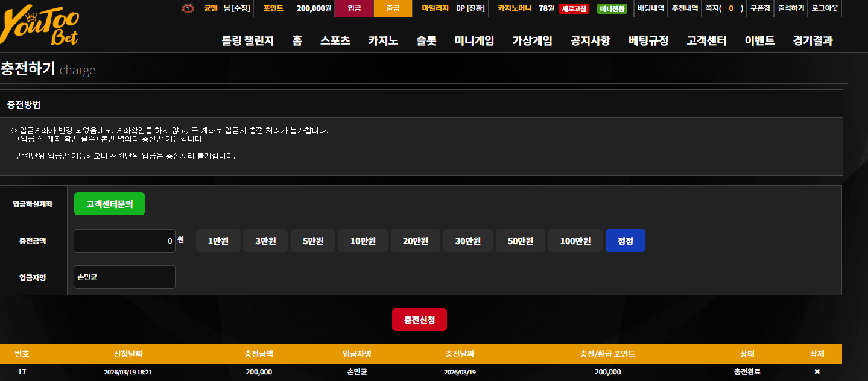
Task: Open the 쿠폰함 coupon box link
Action: point(760,8)
